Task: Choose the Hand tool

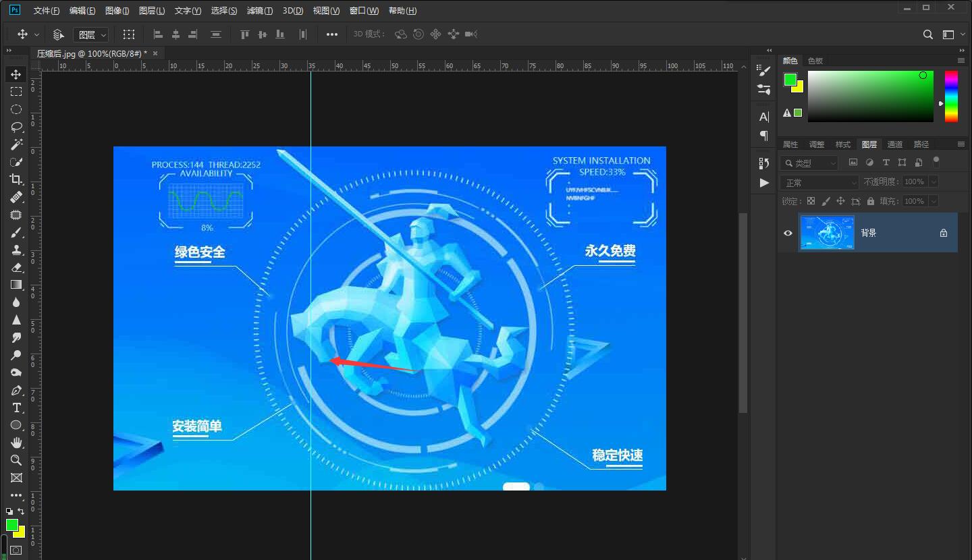Action: tap(16, 443)
